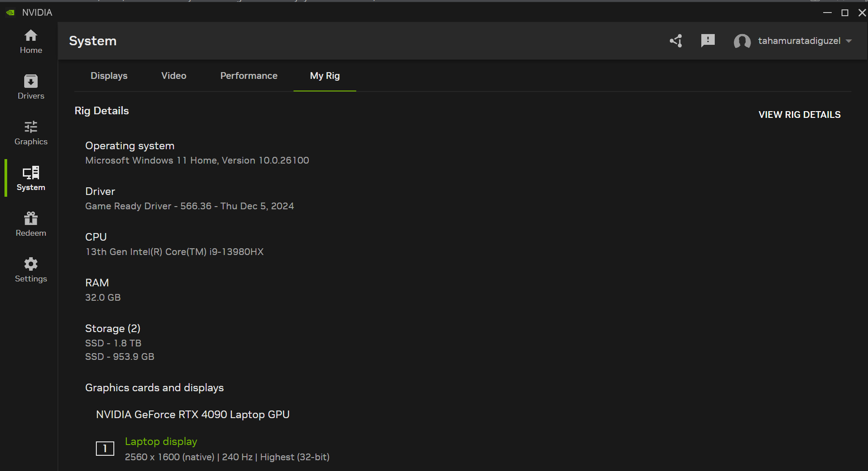Click the tahamuratadiguzel username

tap(799, 41)
